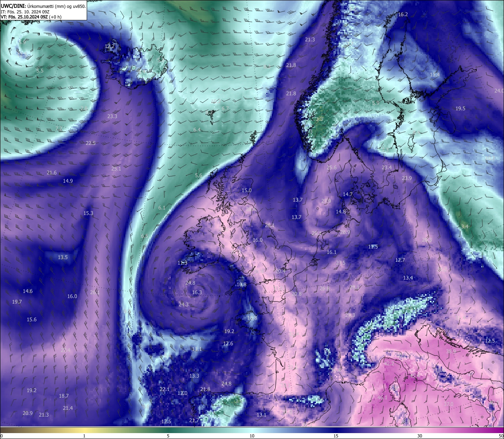Click the 16.2 value label

click(x=403, y=14)
